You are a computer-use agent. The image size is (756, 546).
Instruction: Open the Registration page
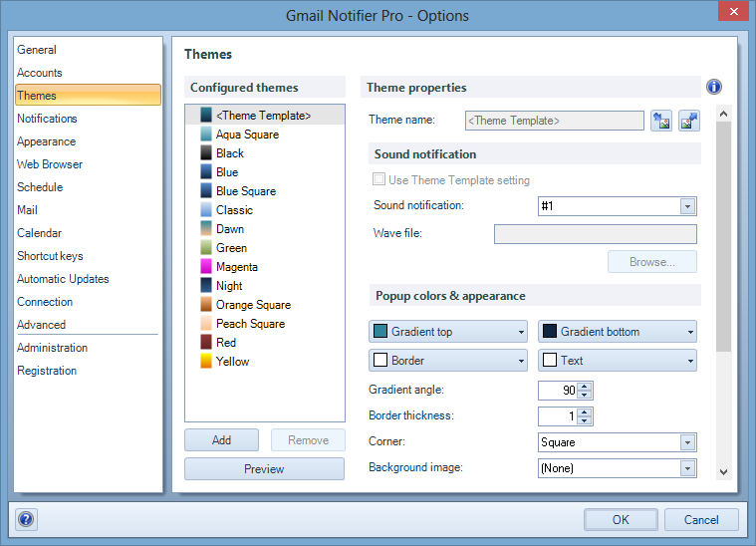click(47, 371)
